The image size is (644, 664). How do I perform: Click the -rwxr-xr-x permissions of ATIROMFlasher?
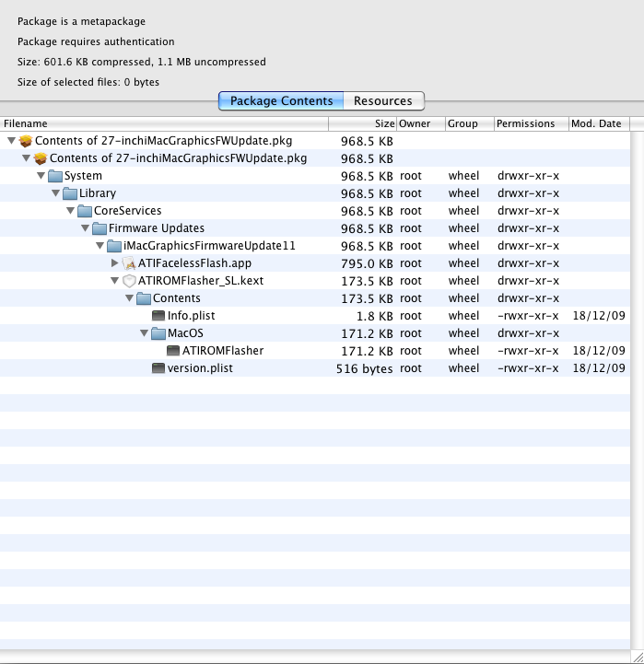click(528, 351)
